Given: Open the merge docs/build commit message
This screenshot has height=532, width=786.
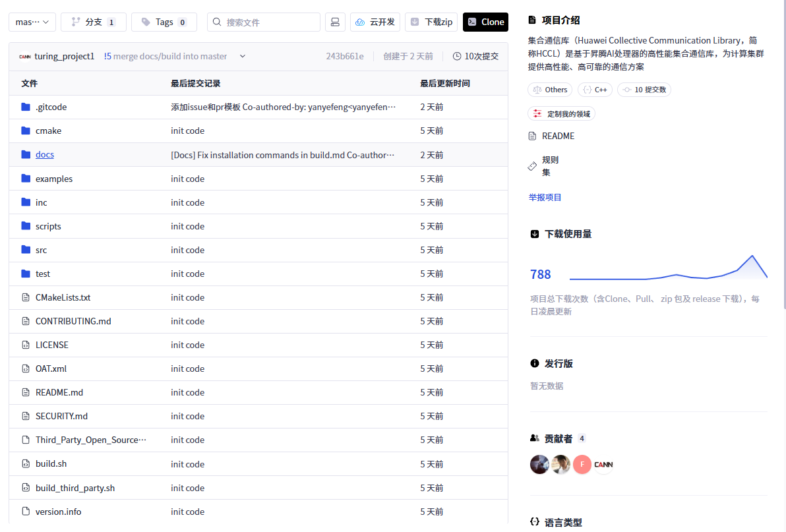Looking at the screenshot, I should (166, 56).
